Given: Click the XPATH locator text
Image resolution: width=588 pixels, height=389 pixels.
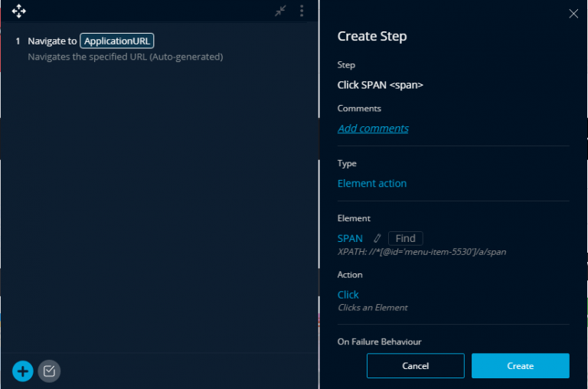Looking at the screenshot, I should coord(421,251).
